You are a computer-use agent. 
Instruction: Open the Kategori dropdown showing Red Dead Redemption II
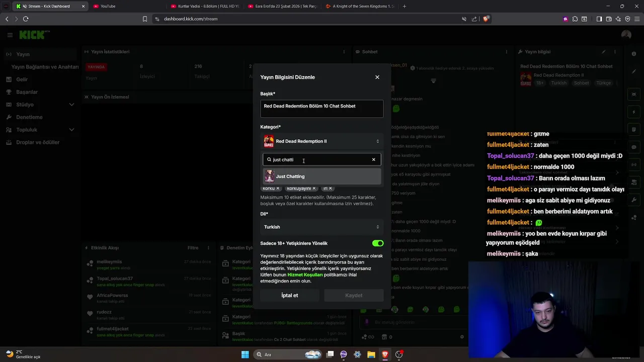click(322, 141)
